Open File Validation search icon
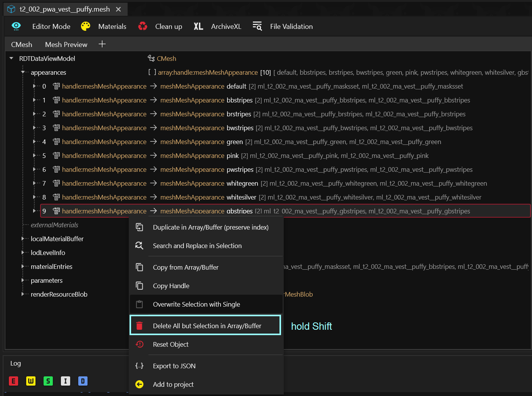The width and height of the screenshot is (532, 396). coord(257,26)
